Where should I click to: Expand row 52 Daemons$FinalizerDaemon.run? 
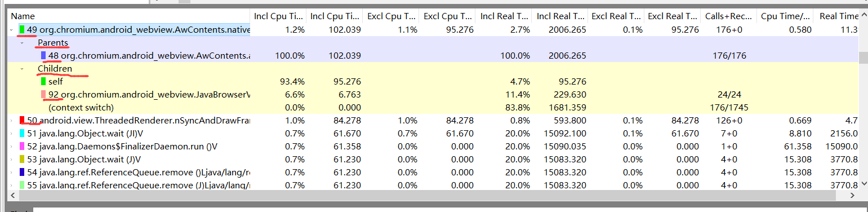tap(12, 147)
